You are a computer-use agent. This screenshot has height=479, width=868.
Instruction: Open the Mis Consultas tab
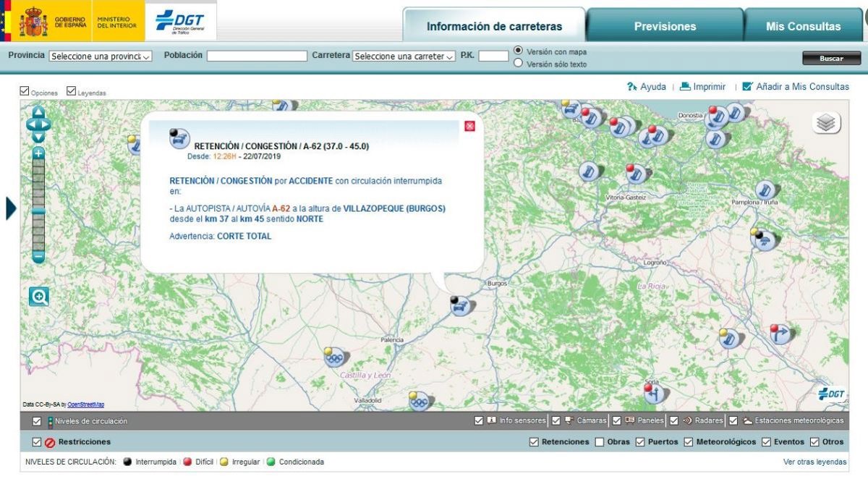tap(803, 27)
